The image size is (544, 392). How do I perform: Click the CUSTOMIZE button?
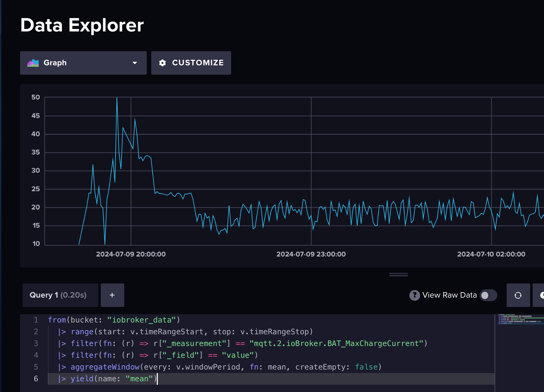tap(191, 63)
